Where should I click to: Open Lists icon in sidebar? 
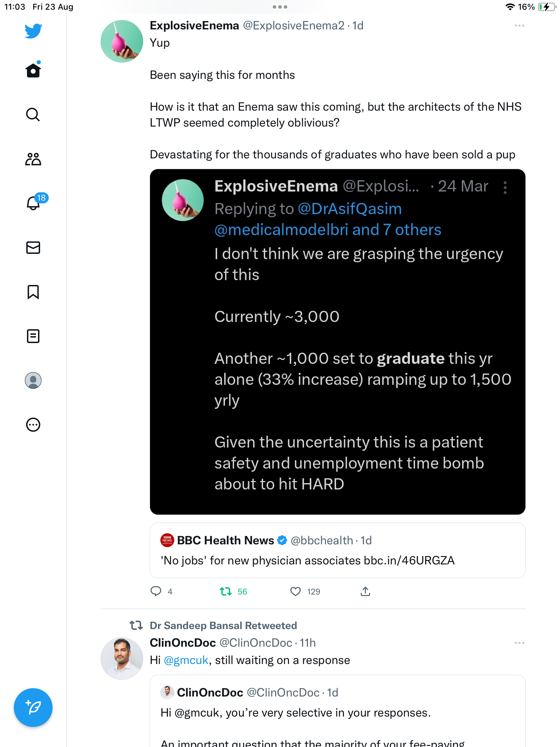tap(33, 336)
